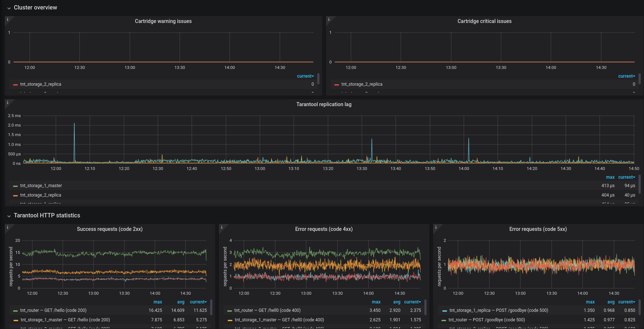
Task: Click max value 16.425 for tnt_router GET /hello
Action: (155, 310)
